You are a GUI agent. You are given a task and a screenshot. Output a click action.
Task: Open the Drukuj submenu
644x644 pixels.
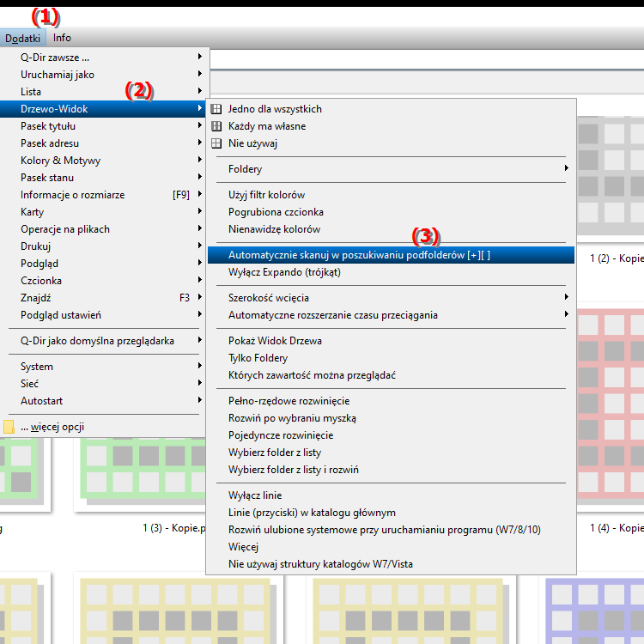tap(103, 246)
